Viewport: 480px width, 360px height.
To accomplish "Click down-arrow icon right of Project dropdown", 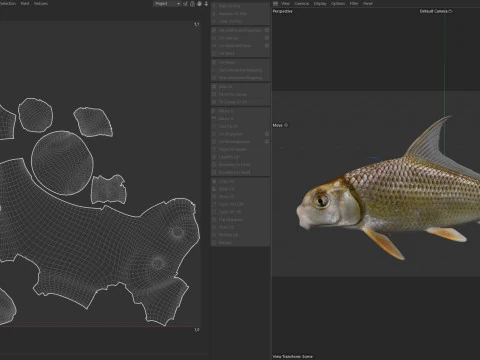I will click(206, 4).
